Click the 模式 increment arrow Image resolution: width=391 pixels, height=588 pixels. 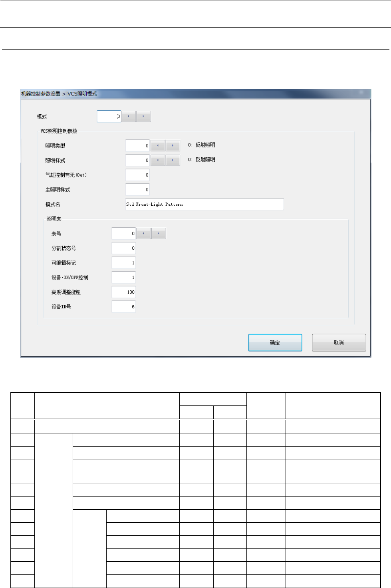tap(143, 116)
